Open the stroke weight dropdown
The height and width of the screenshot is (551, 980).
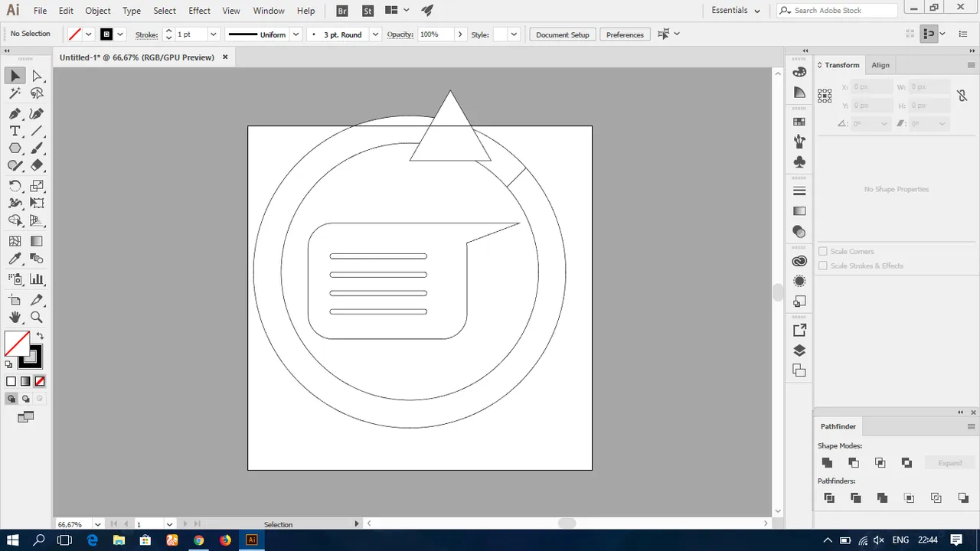click(214, 34)
